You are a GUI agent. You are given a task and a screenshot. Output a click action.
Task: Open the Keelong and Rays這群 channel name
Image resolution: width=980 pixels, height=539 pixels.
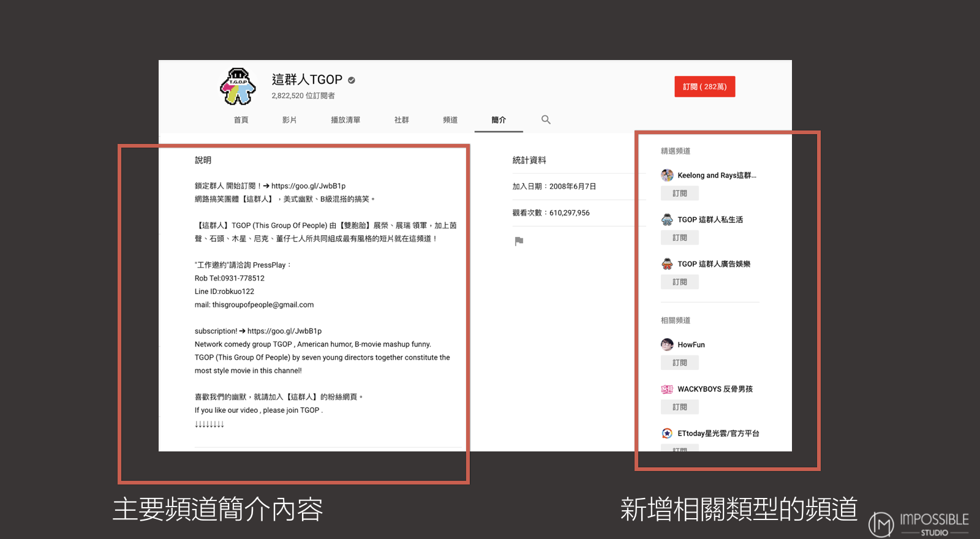pyautogui.click(x=717, y=175)
